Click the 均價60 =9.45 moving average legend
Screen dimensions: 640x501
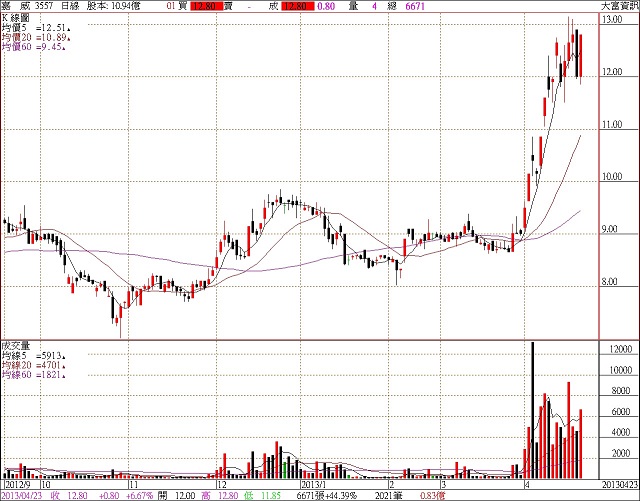[34, 47]
